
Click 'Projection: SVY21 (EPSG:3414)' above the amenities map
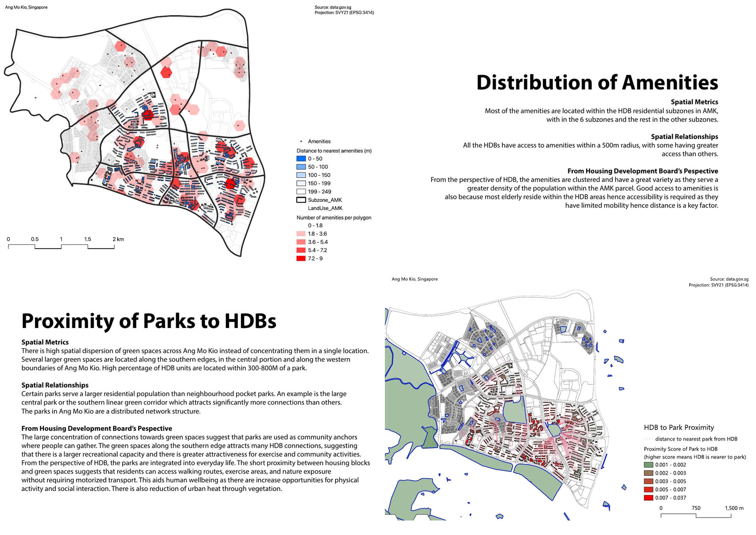point(344,13)
